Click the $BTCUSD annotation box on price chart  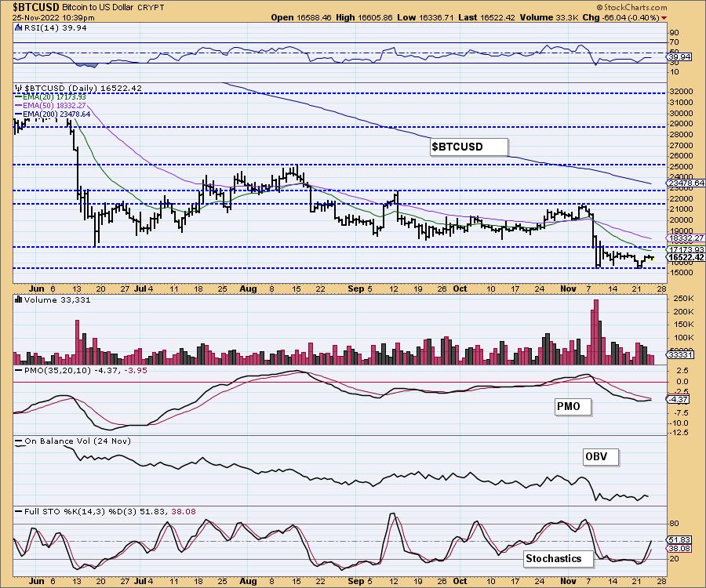click(469, 147)
